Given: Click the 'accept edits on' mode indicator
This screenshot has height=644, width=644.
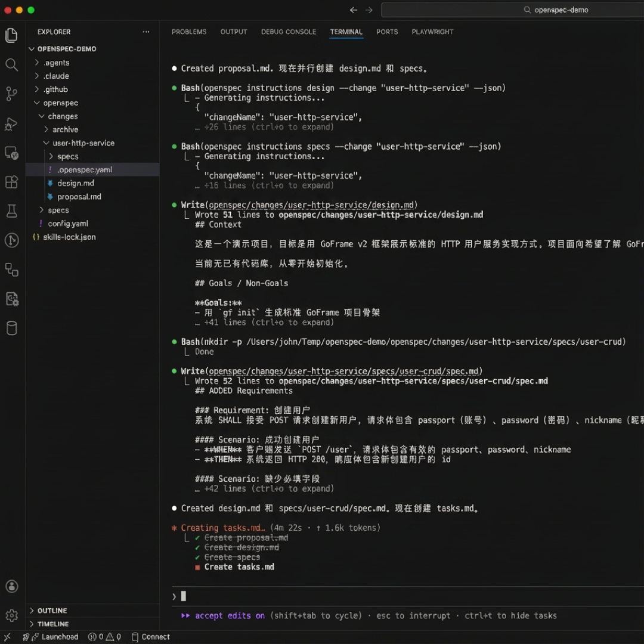Looking at the screenshot, I should click(229, 615).
